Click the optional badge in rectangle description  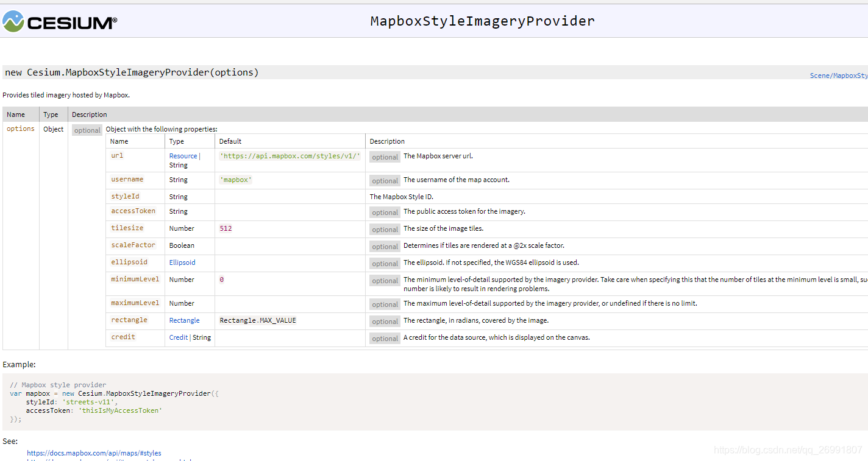(385, 322)
